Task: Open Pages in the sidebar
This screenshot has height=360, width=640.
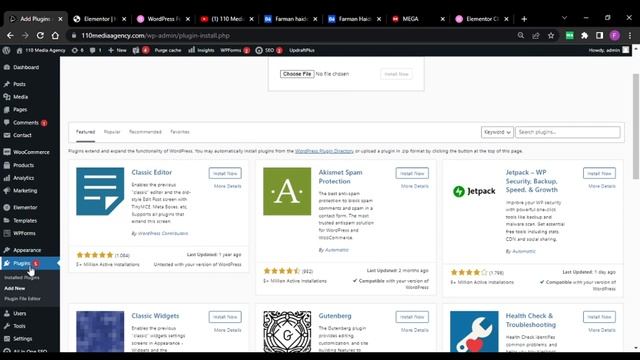Action: (20, 109)
